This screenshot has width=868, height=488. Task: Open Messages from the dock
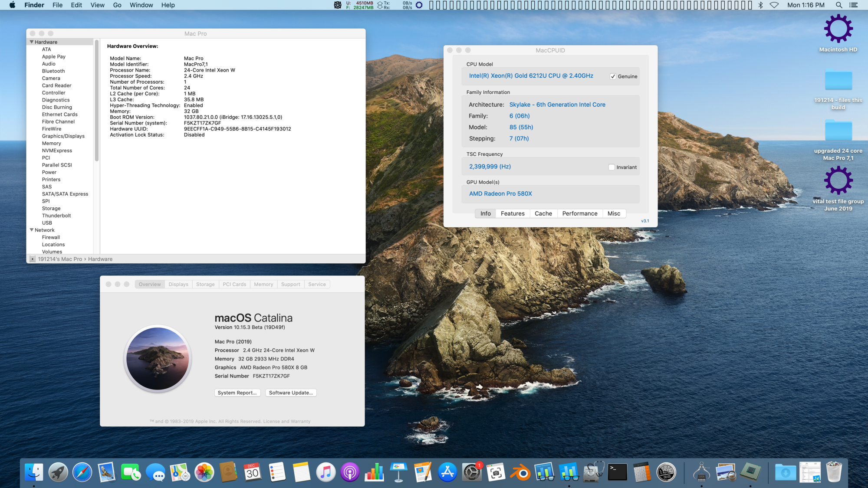[155, 472]
